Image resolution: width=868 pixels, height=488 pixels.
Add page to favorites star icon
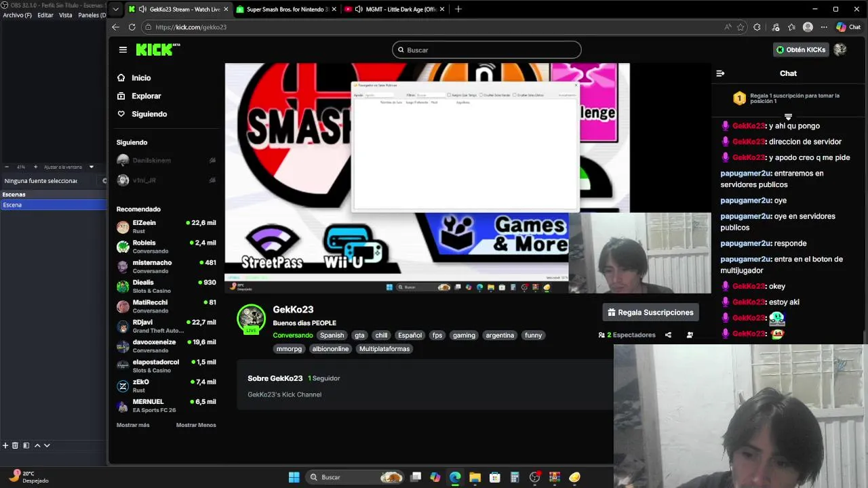click(x=741, y=27)
